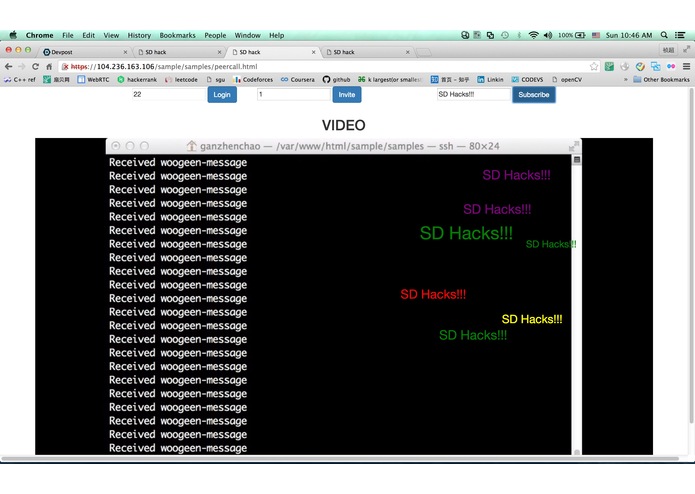Expand the Other Bookmarks folder
The image size is (695, 494).
(661, 79)
